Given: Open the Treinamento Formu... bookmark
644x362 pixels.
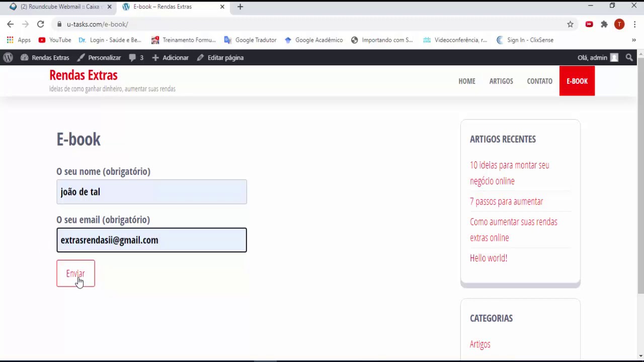Looking at the screenshot, I should pyautogui.click(x=184, y=40).
